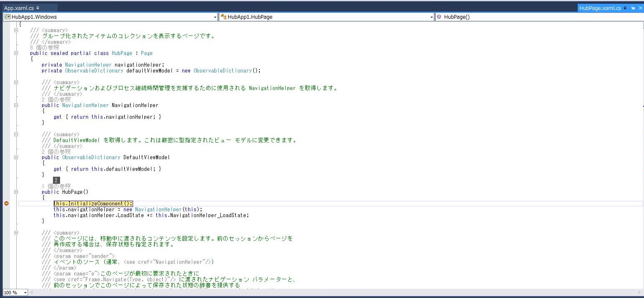Image resolution: width=644 pixels, height=298 pixels.
Task: Click the class icon beside HubApp1.HubPage
Action: (x=224, y=17)
